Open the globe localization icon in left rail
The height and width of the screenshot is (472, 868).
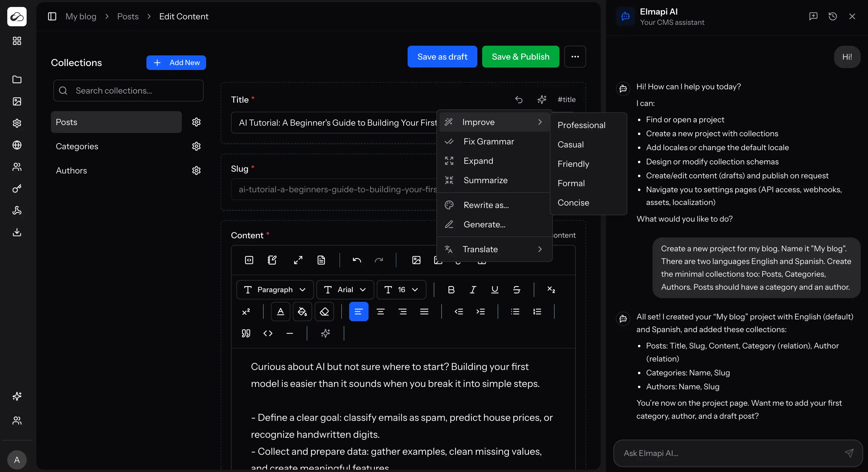click(x=17, y=145)
